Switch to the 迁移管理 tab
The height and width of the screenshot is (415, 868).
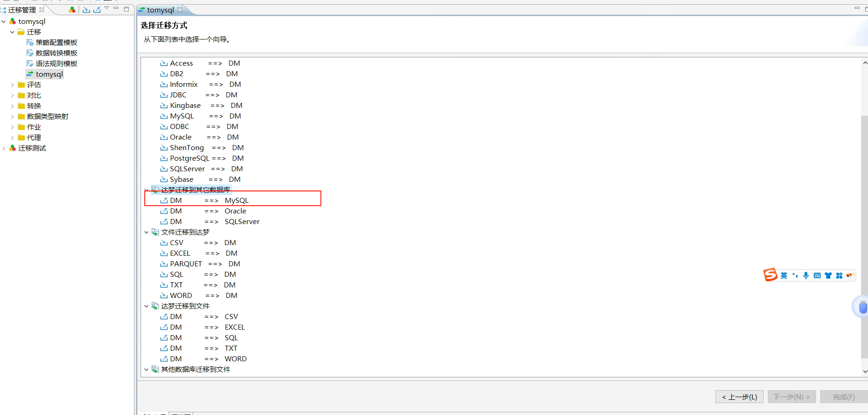(22, 10)
